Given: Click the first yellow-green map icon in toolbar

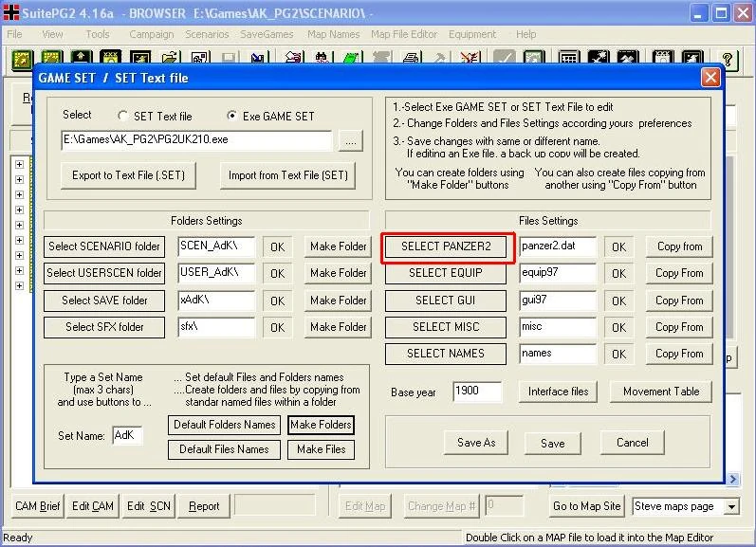Looking at the screenshot, I should click(22, 60).
